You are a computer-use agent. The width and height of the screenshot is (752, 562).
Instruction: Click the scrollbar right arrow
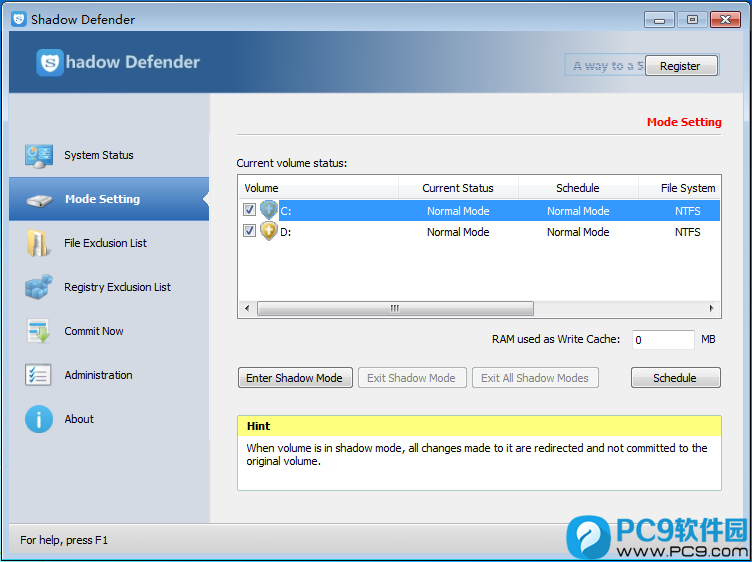tap(712, 308)
